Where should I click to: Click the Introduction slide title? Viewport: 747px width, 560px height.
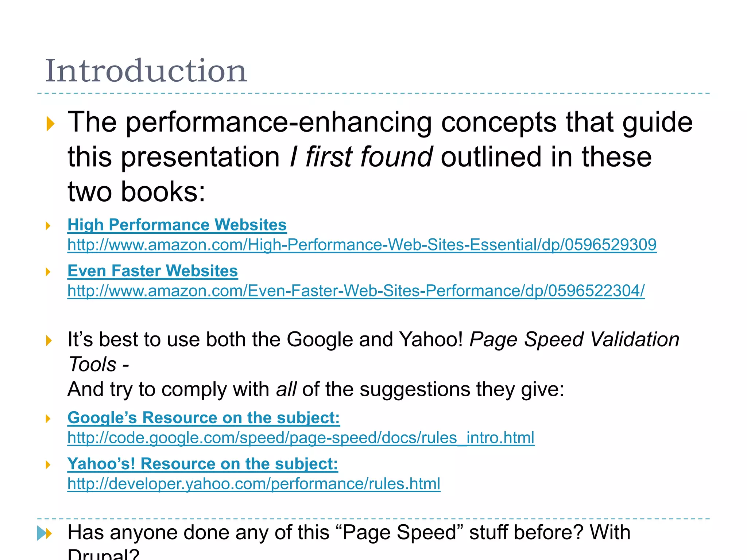click(146, 71)
